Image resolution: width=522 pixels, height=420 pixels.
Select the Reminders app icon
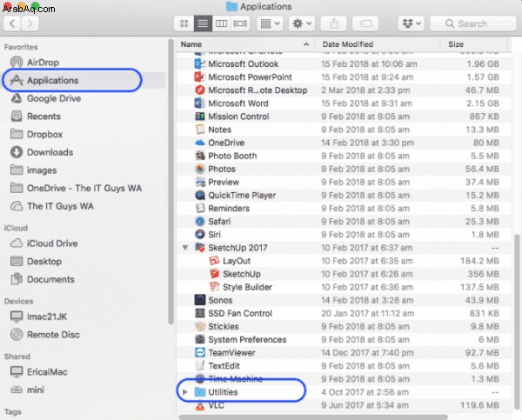200,209
